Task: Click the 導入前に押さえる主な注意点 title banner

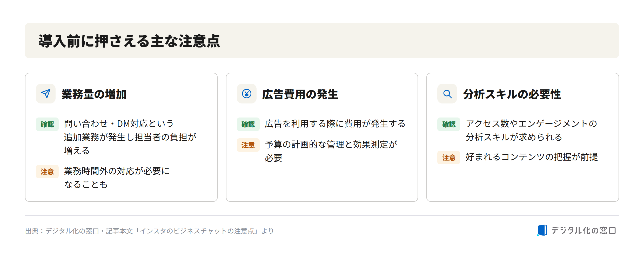Action: (322, 41)
